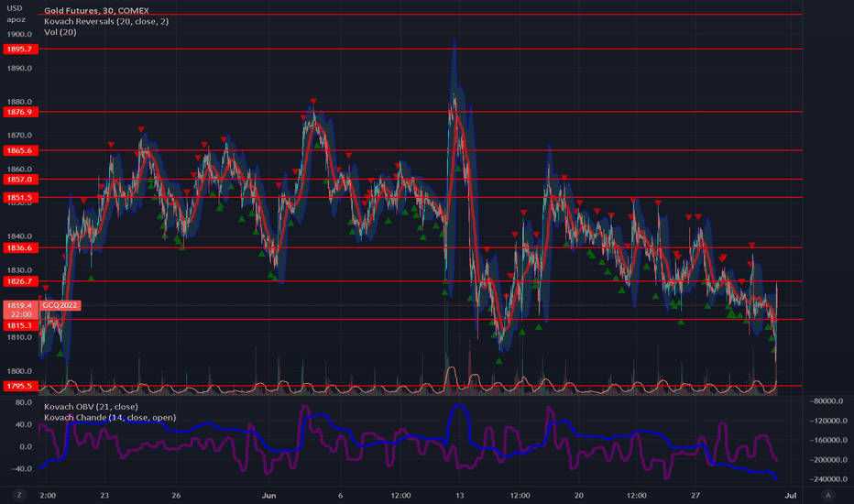Toggle the A auto-scale button
Viewport: 854px width, 504px height.
(828, 495)
